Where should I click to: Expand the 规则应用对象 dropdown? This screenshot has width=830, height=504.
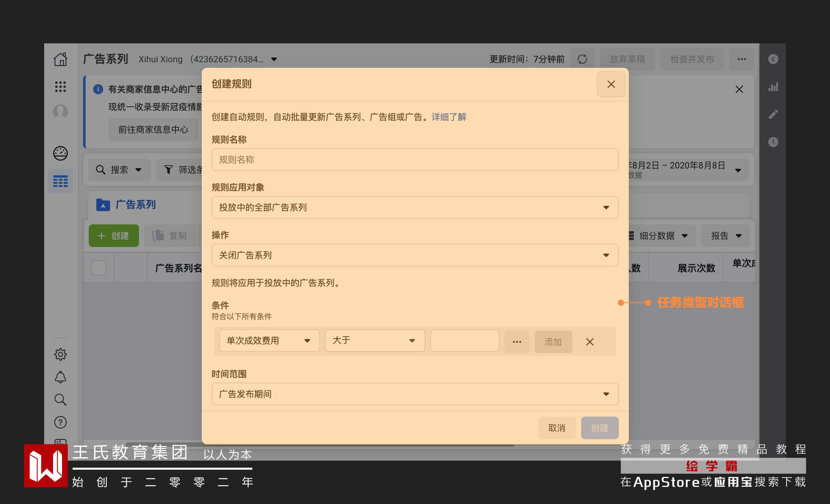click(415, 207)
